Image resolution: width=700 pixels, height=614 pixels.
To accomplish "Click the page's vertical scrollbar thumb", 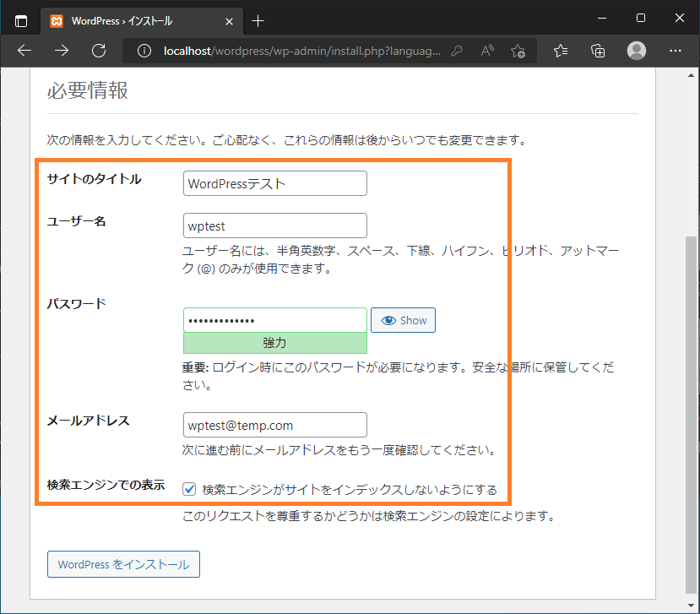I will (x=691, y=416).
